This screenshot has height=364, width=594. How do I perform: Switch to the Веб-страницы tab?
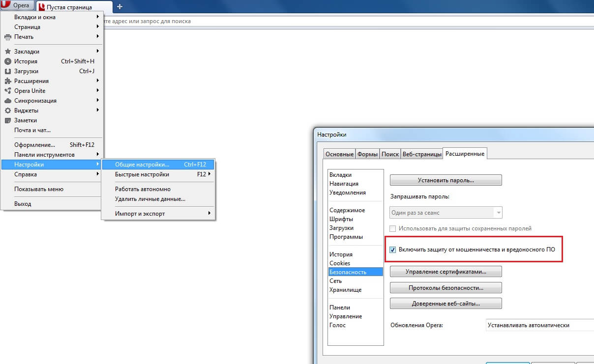click(x=422, y=154)
